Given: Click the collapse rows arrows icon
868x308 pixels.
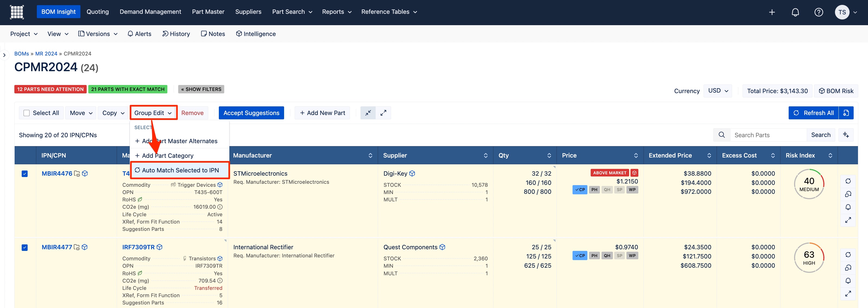Looking at the screenshot, I should coord(368,113).
